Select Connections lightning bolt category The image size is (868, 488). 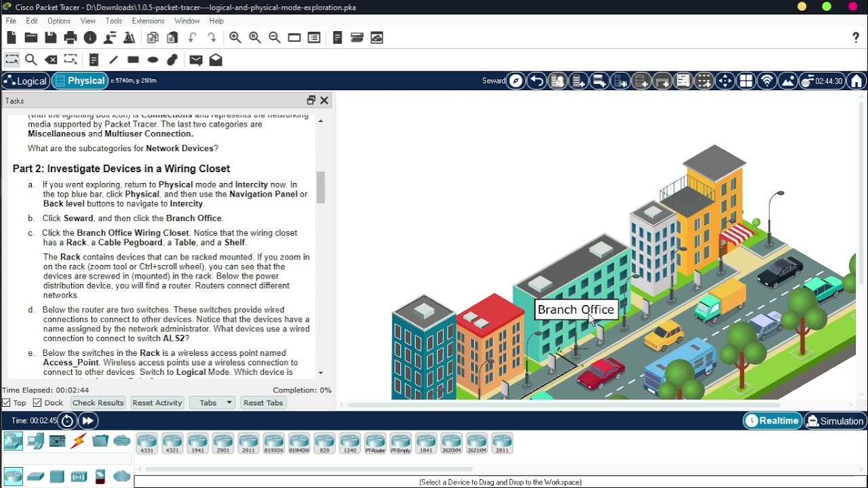point(79,442)
